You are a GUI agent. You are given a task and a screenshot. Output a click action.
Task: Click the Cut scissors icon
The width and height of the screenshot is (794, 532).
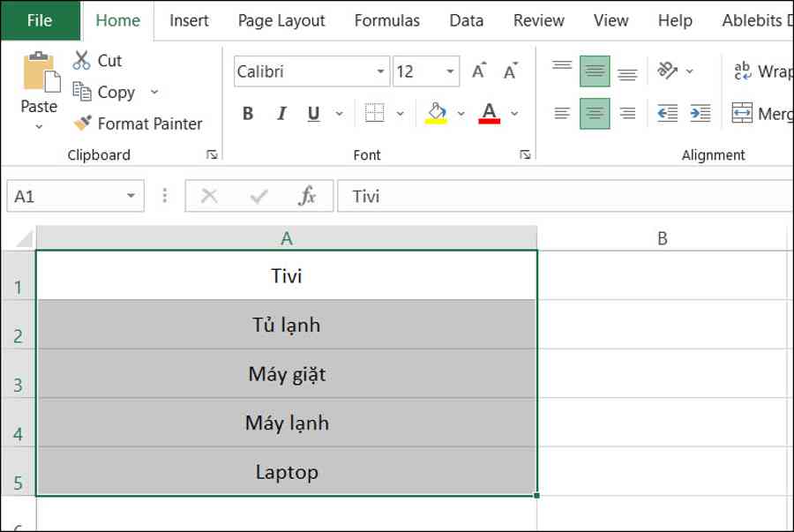(x=81, y=60)
